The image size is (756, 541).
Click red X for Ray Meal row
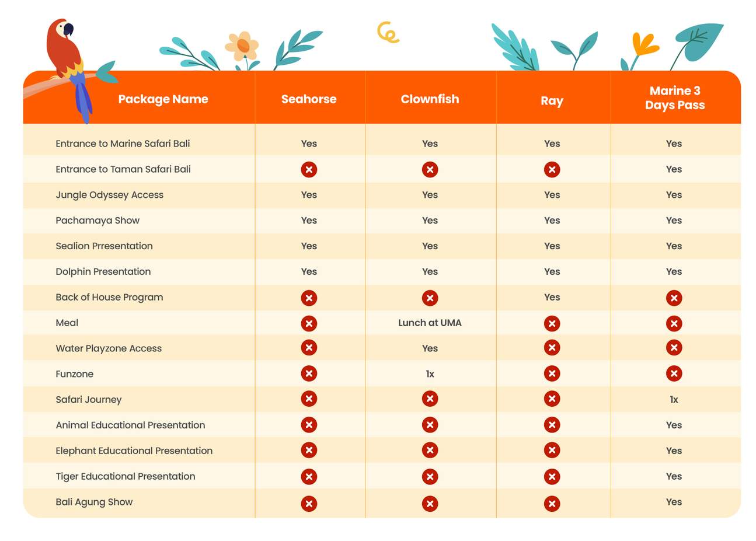[552, 324]
